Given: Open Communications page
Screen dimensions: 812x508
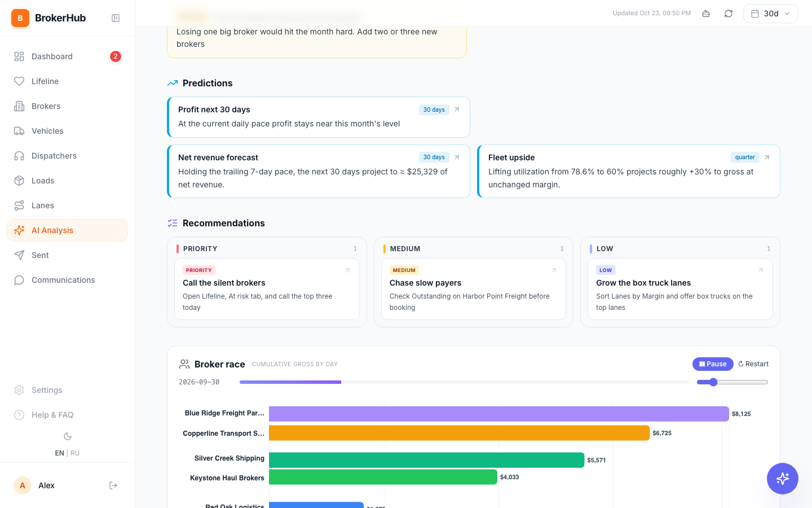Looking at the screenshot, I should pos(68,280).
